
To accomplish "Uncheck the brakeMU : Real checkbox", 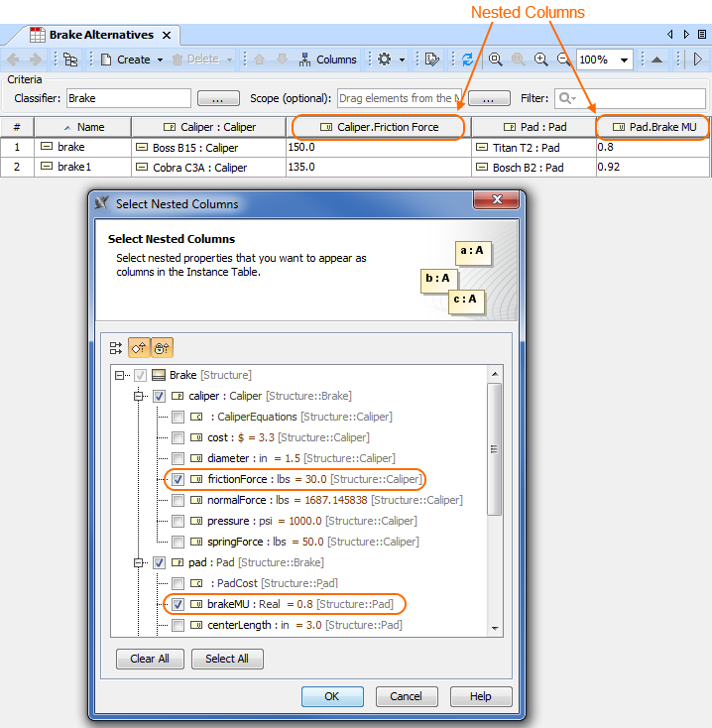I will tap(178, 604).
